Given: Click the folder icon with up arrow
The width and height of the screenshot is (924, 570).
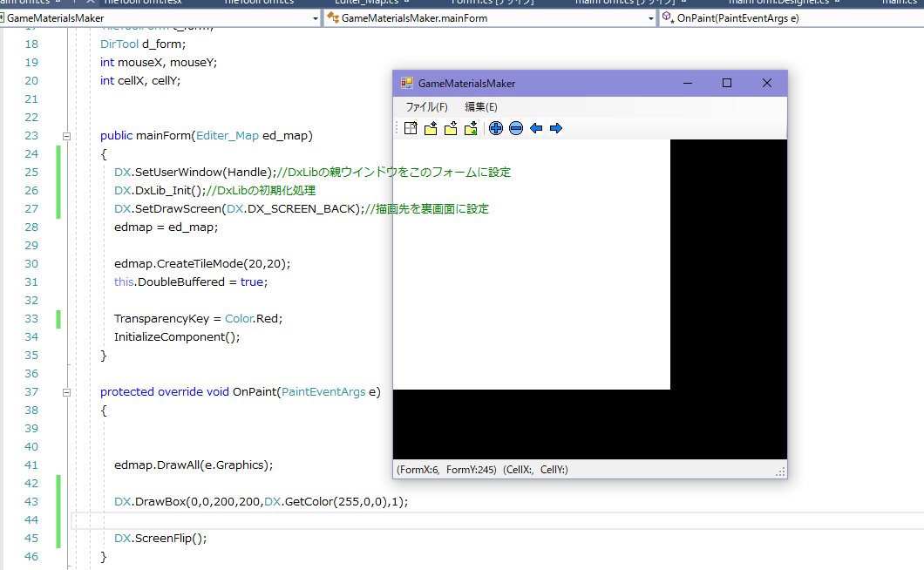Looking at the screenshot, I should [431, 129].
